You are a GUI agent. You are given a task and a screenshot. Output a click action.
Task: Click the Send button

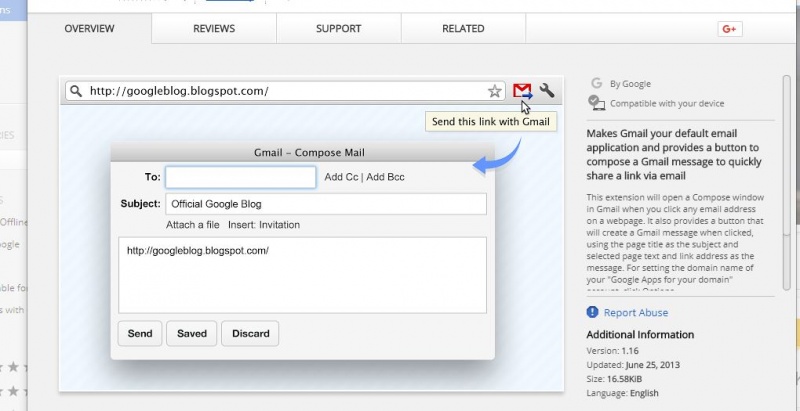(x=140, y=333)
